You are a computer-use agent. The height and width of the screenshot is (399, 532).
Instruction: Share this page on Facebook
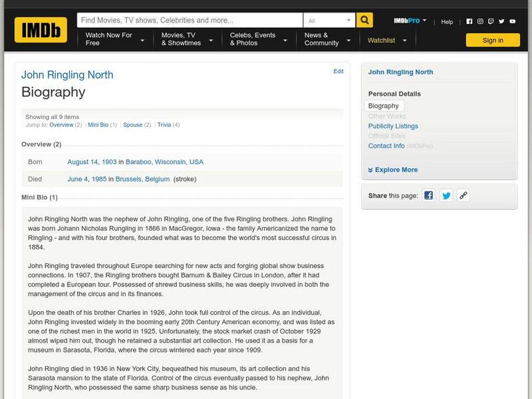click(428, 196)
